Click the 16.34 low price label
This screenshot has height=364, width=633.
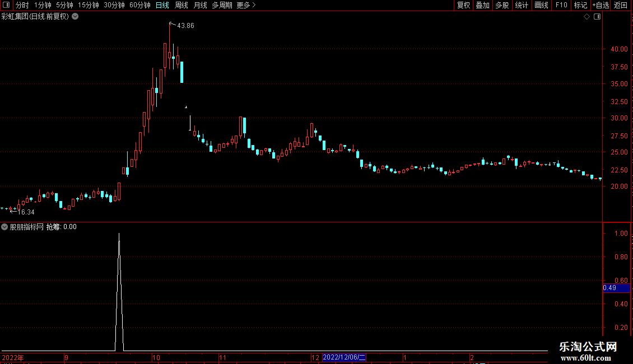click(26, 212)
